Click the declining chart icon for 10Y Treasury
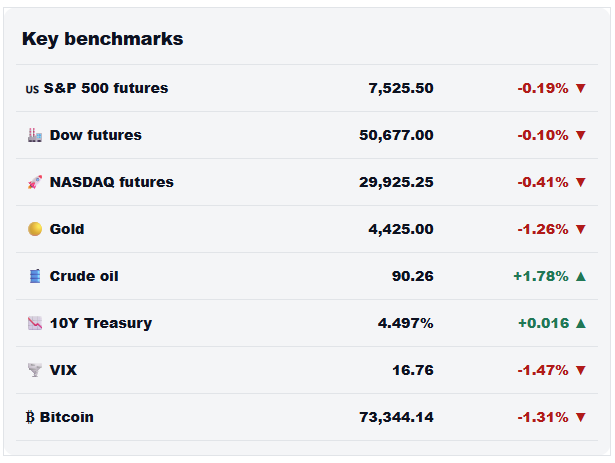The height and width of the screenshot is (463, 615). [35, 323]
